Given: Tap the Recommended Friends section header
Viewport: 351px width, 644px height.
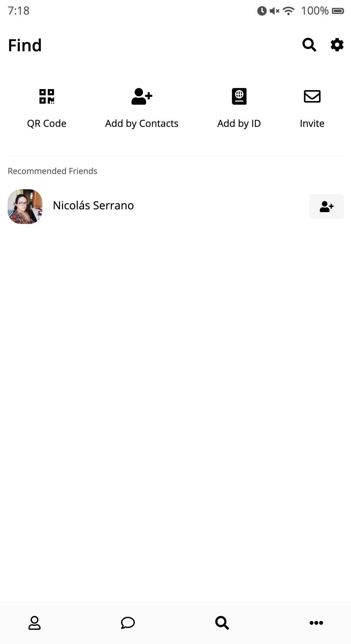Looking at the screenshot, I should point(52,171).
